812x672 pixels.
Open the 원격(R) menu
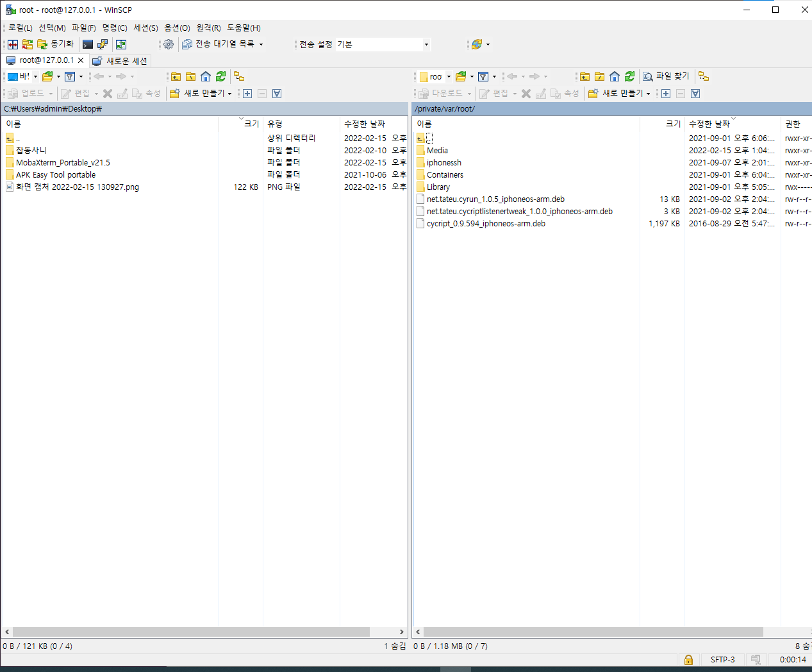(208, 28)
